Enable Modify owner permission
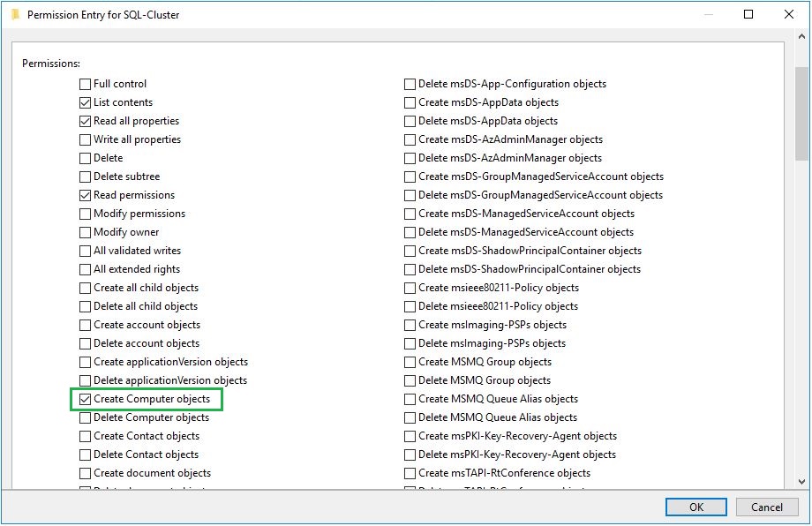Image resolution: width=812 pixels, height=526 pixels. (86, 232)
